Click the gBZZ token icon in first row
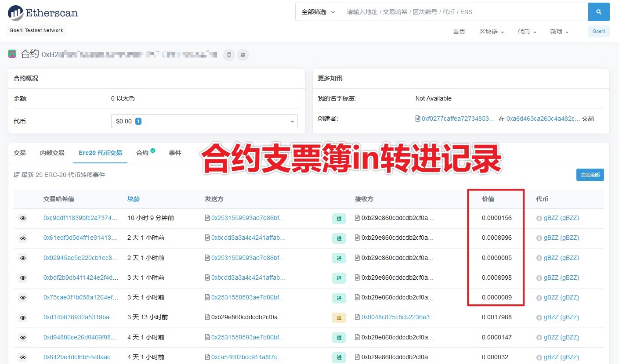The image size is (619, 364). (539, 218)
